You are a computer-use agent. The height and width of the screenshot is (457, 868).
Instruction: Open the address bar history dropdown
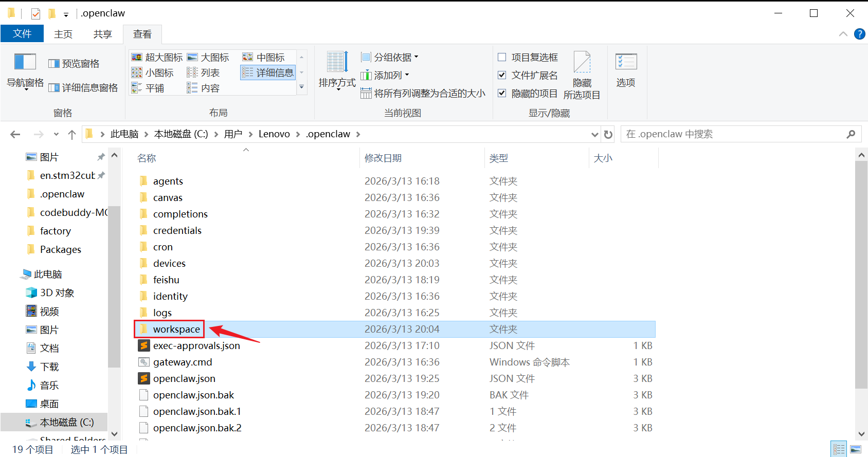coord(594,134)
